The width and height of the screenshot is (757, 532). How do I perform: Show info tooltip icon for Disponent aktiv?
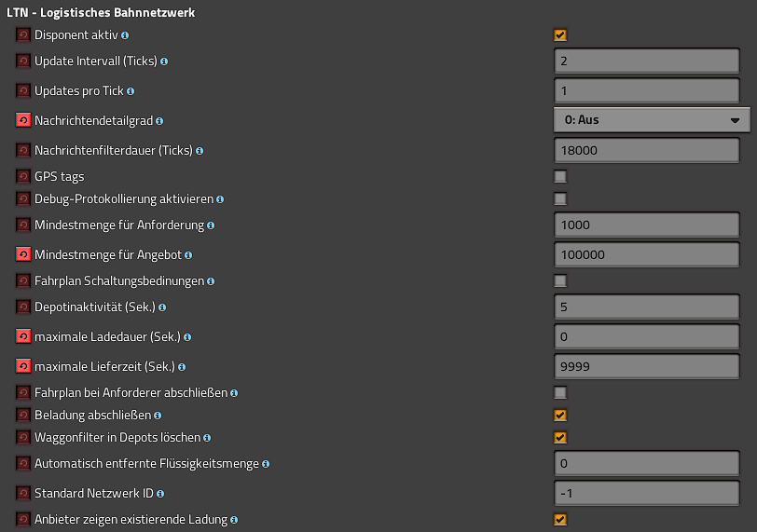[125, 35]
